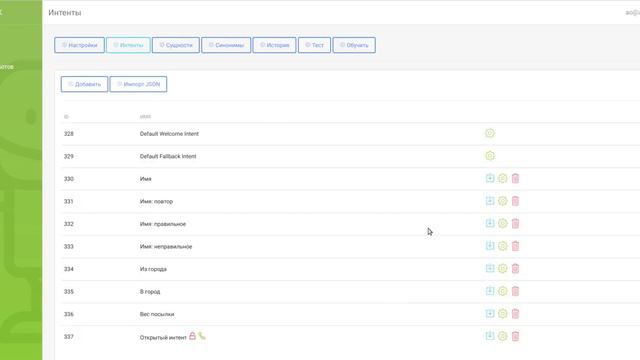Screen dimensions: 640x360
Task: Click the intent name Из города
Action: pos(153,269)
